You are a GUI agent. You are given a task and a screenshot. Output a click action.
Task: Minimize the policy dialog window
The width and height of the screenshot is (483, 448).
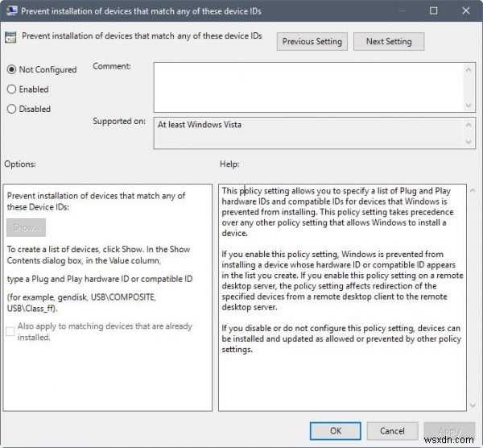(402, 10)
